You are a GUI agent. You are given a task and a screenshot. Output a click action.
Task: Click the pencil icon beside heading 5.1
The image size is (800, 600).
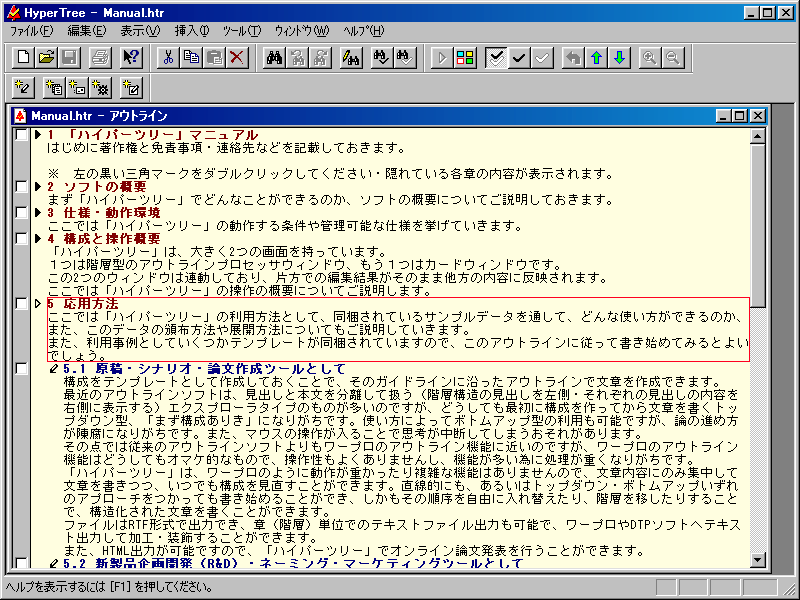coord(54,368)
